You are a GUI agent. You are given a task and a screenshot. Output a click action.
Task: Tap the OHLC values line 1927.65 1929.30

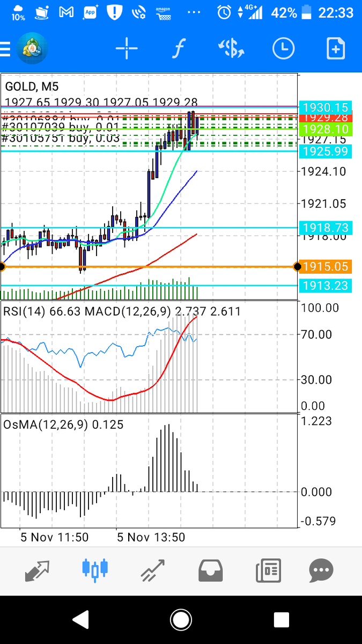tap(101, 103)
